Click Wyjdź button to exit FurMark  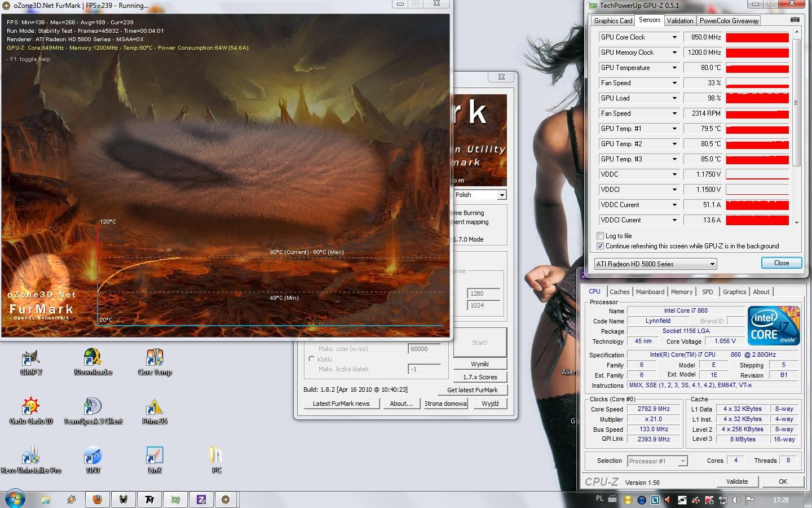point(490,404)
